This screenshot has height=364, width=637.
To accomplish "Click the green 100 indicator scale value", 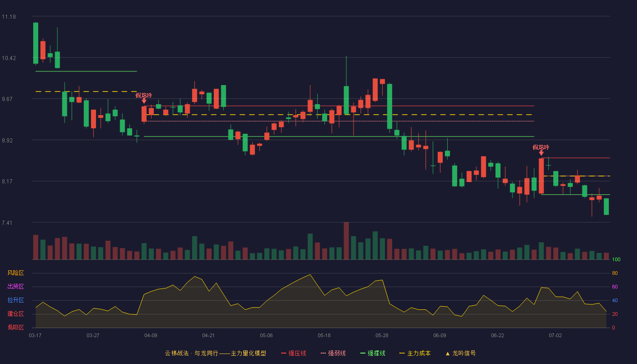I will click(x=617, y=260).
